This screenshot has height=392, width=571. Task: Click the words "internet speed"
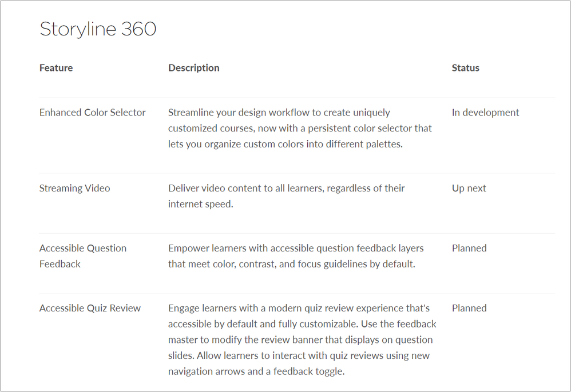coord(200,204)
